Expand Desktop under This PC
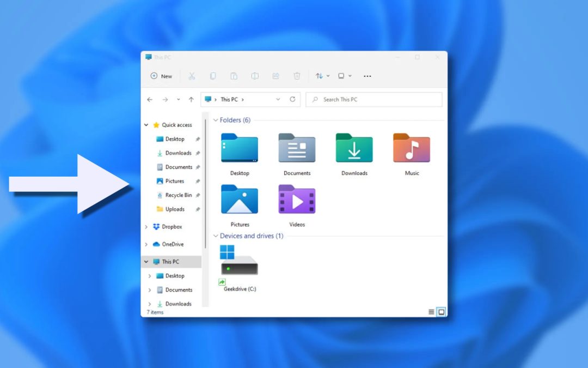This screenshot has height=368, width=588. coord(150,276)
